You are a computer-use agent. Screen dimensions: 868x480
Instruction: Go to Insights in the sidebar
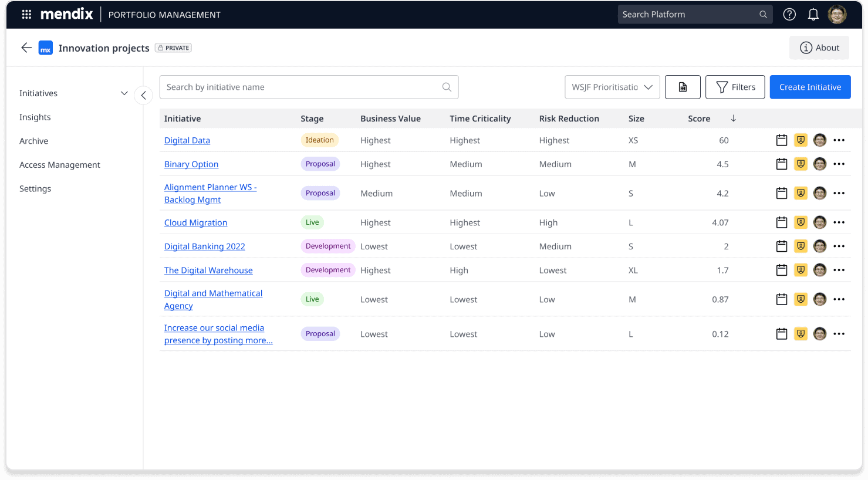point(35,117)
